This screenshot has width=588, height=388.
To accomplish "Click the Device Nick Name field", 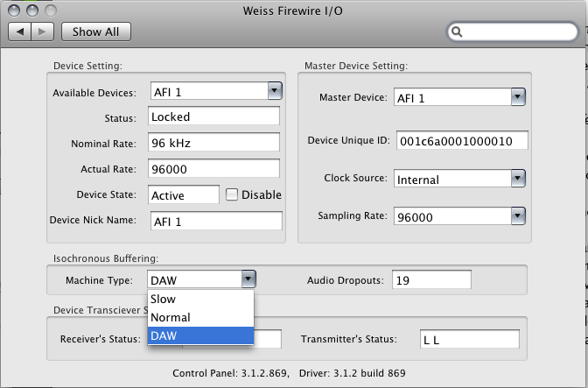I will [x=215, y=222].
